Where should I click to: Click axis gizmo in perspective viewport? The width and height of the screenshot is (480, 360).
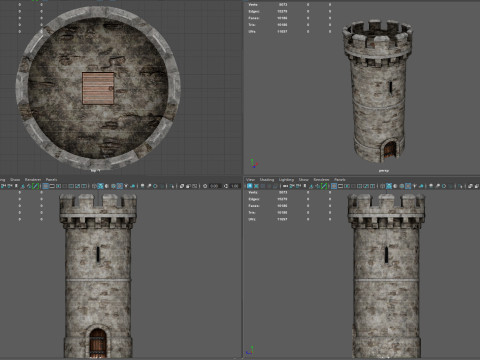click(x=254, y=163)
